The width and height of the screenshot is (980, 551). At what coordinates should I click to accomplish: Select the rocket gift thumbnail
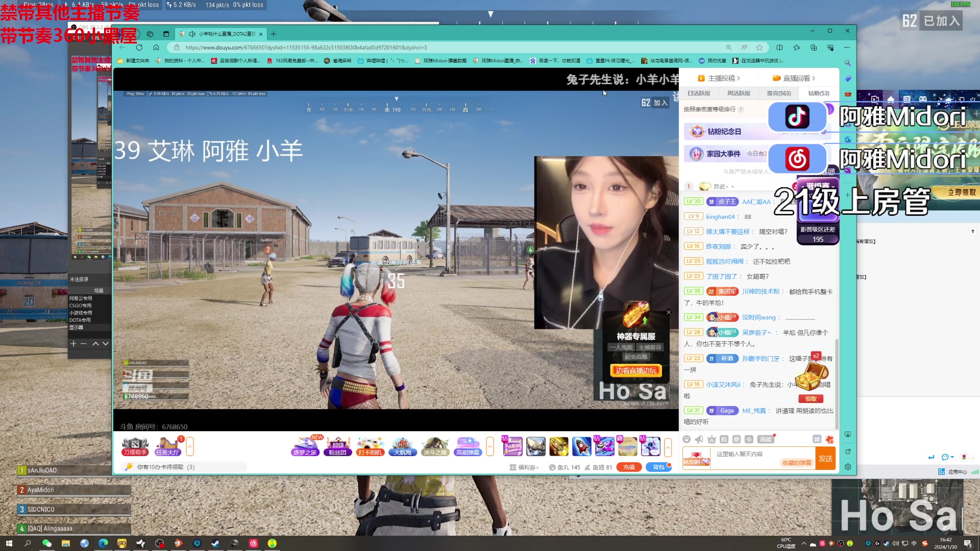(581, 446)
